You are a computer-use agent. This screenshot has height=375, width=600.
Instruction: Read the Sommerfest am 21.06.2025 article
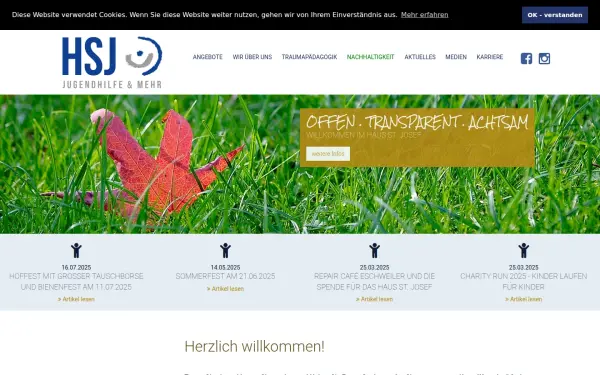[x=225, y=289]
